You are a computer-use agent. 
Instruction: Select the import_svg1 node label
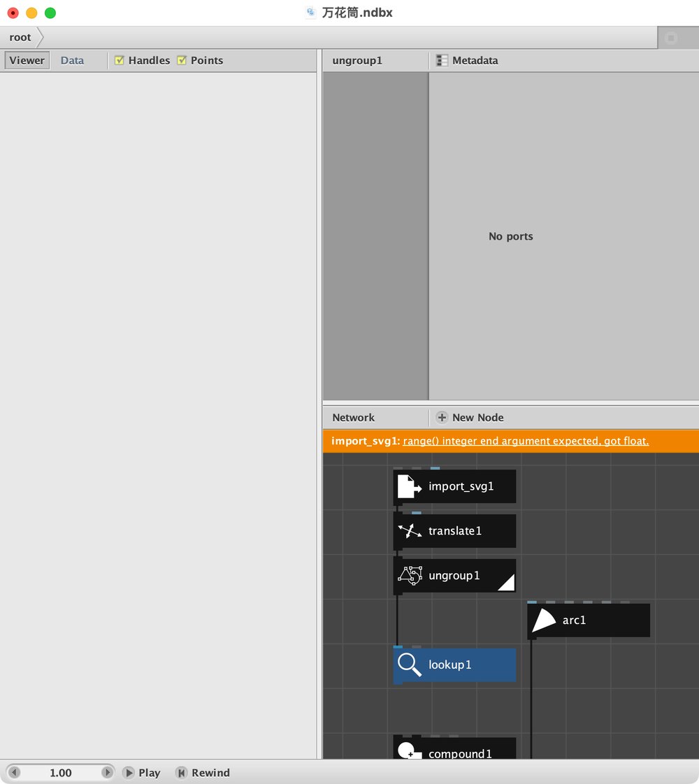pos(461,486)
